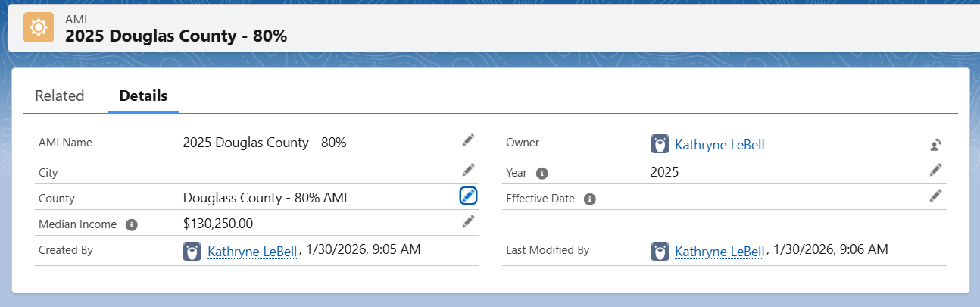The width and height of the screenshot is (980, 307).
Task: Click the Last Modified By avatar
Action: [660, 252]
